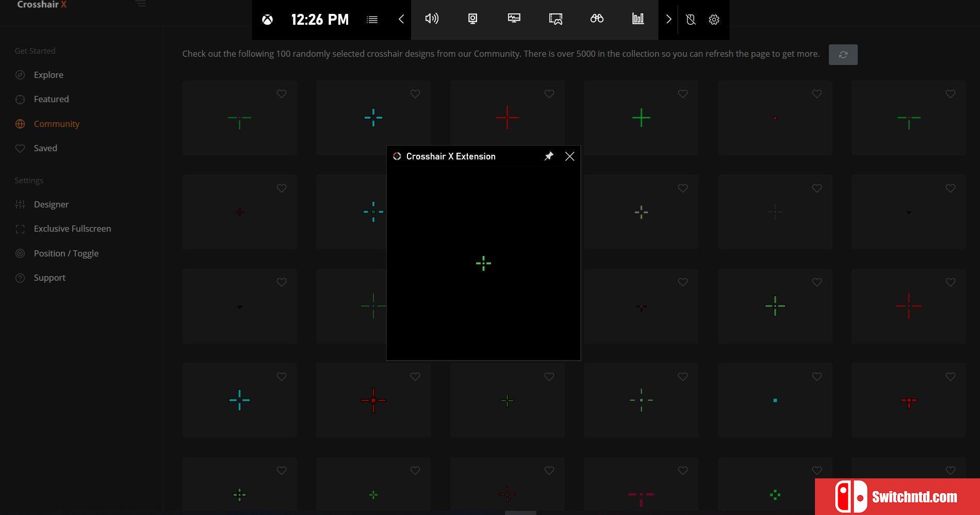Open the Capture widget icon
980x515 pixels.
pyautogui.click(x=472, y=19)
